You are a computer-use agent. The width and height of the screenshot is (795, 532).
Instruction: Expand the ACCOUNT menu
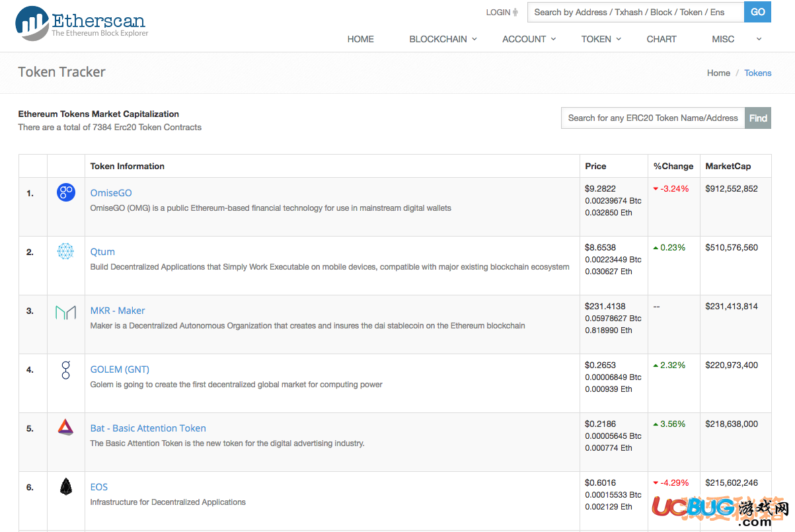[x=529, y=39]
